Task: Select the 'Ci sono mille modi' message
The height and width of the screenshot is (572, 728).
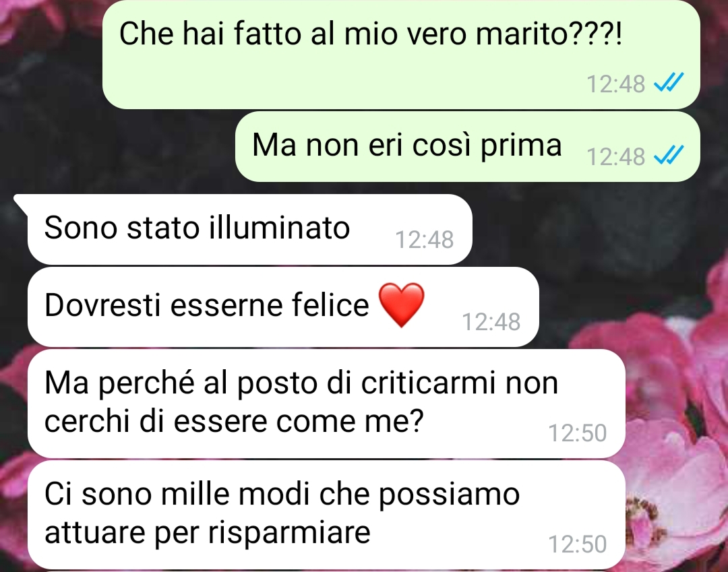Action: coord(326,515)
